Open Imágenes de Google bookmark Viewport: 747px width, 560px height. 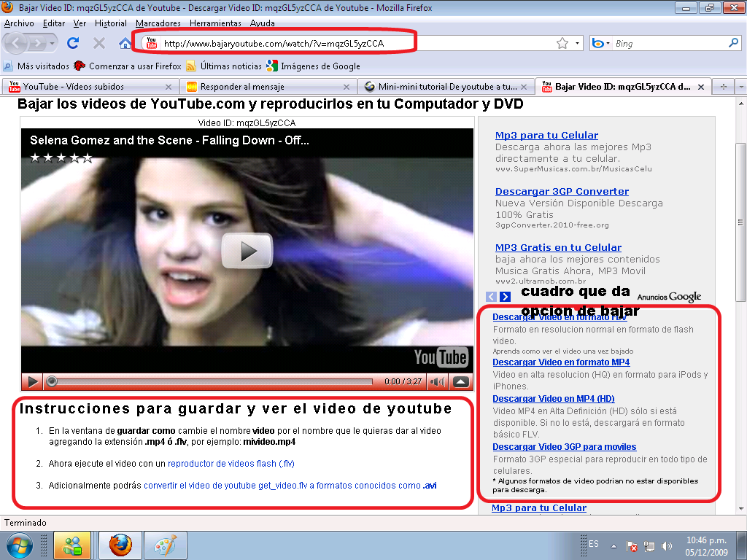click(x=314, y=66)
